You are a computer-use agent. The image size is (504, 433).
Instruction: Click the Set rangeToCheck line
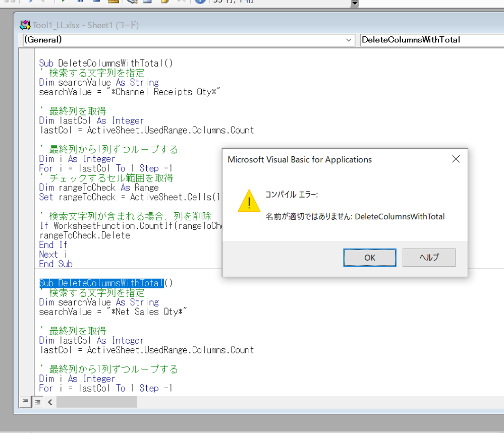pyautogui.click(x=130, y=197)
